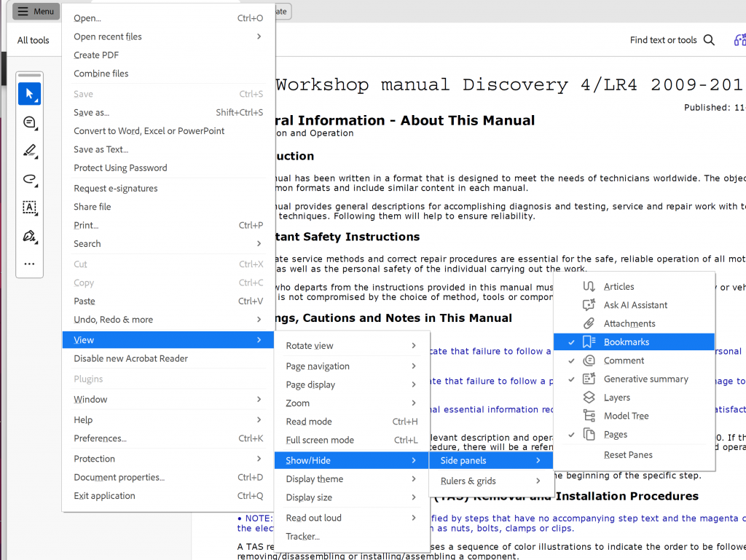Viewport: 746px width, 560px height.
Task: Expand the Protection submenu
Action: click(168, 459)
